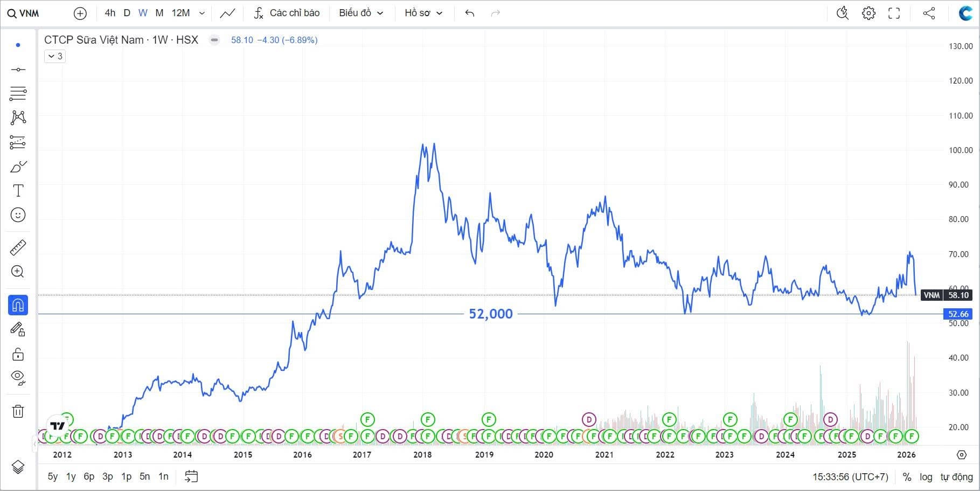Image resolution: width=980 pixels, height=491 pixels.
Task: Click the blue C logo
Action: [965, 13]
